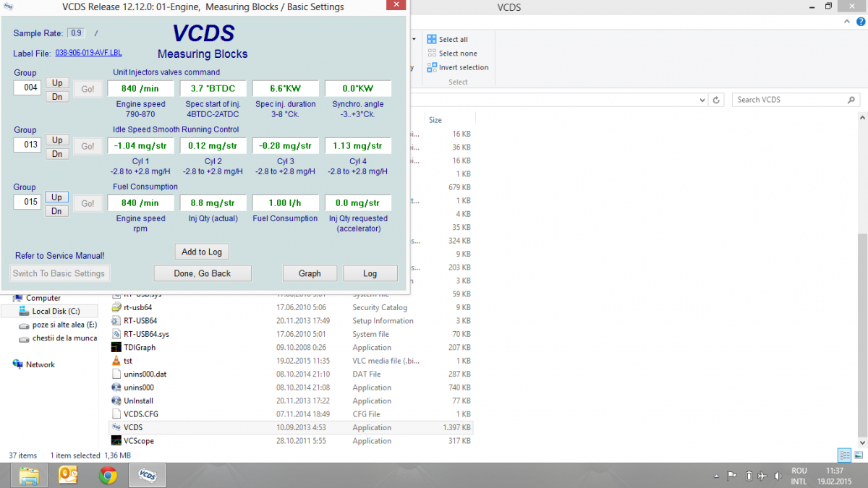Click Up for group 004
Image resolution: width=868 pixels, height=488 pixels.
click(57, 82)
